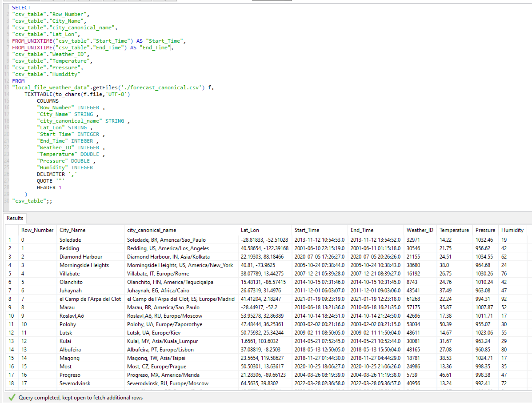Click the City_Name column header

pos(72,230)
